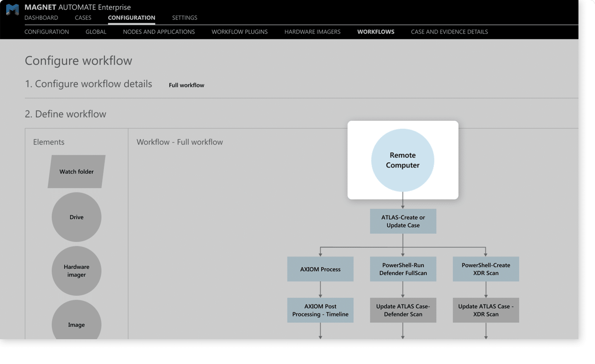This screenshot has height=364, width=595.
Task: Open the GLOBAL submenu item
Action: click(x=96, y=32)
